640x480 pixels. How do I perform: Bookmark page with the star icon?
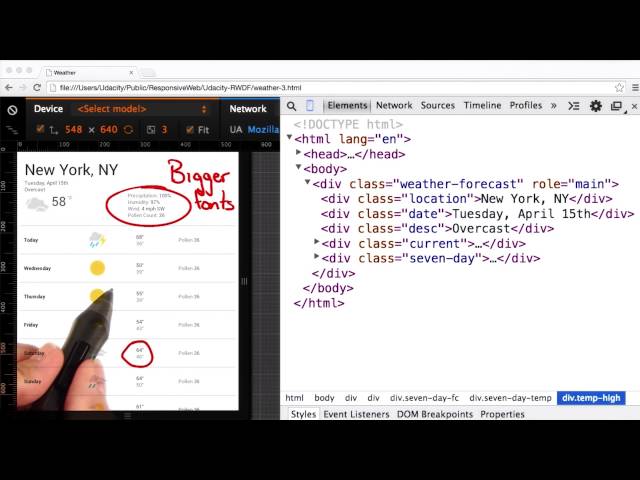619,87
